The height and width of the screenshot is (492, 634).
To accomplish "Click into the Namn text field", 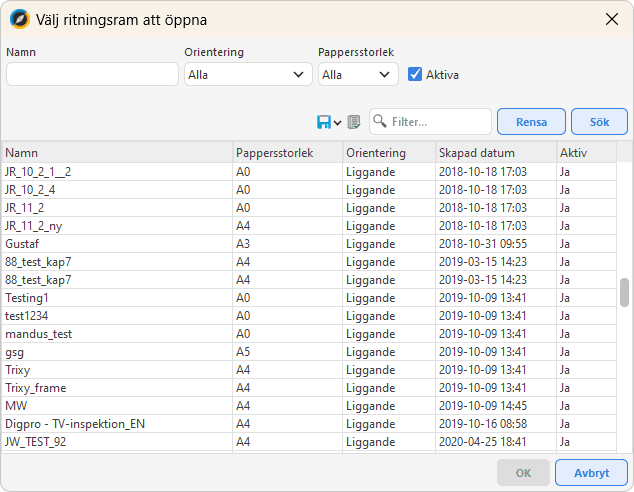I will pos(92,74).
